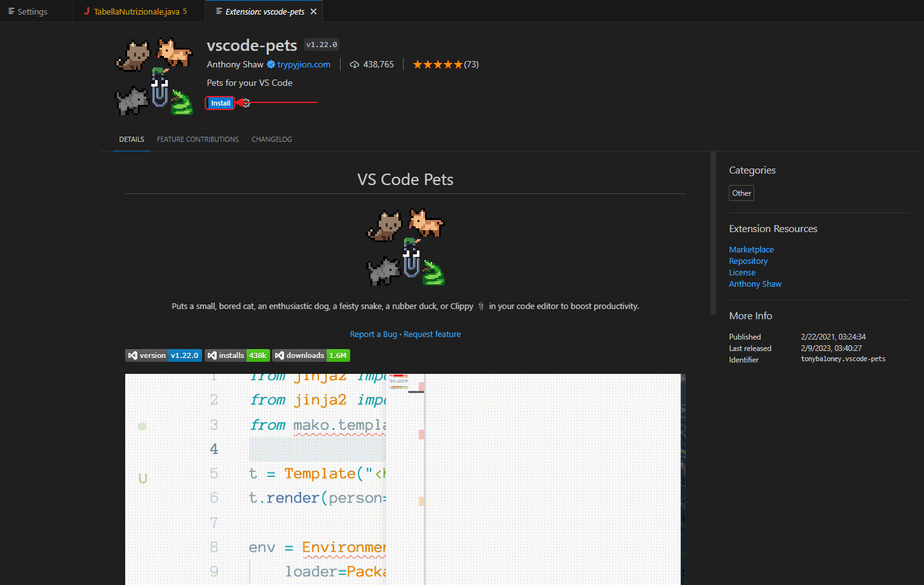Switch to TabellaNutrizionale.java tab
The width and height of the screenshot is (924, 585).
tap(140, 11)
